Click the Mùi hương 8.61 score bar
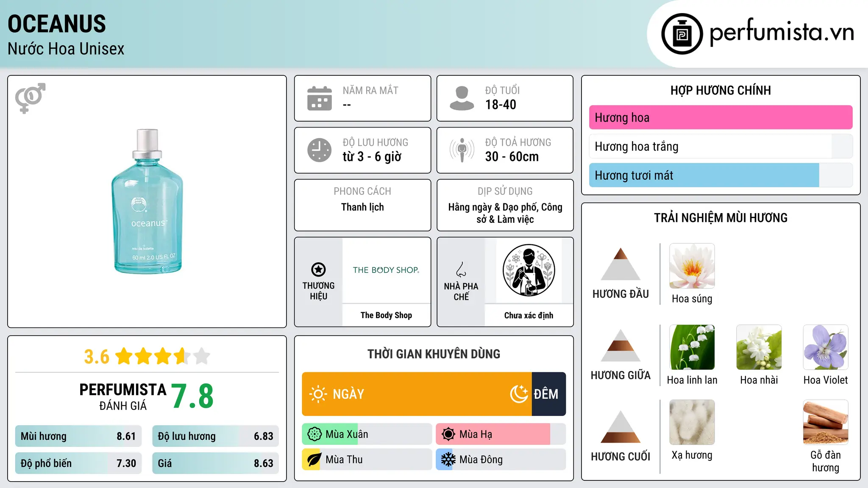 [x=78, y=436]
